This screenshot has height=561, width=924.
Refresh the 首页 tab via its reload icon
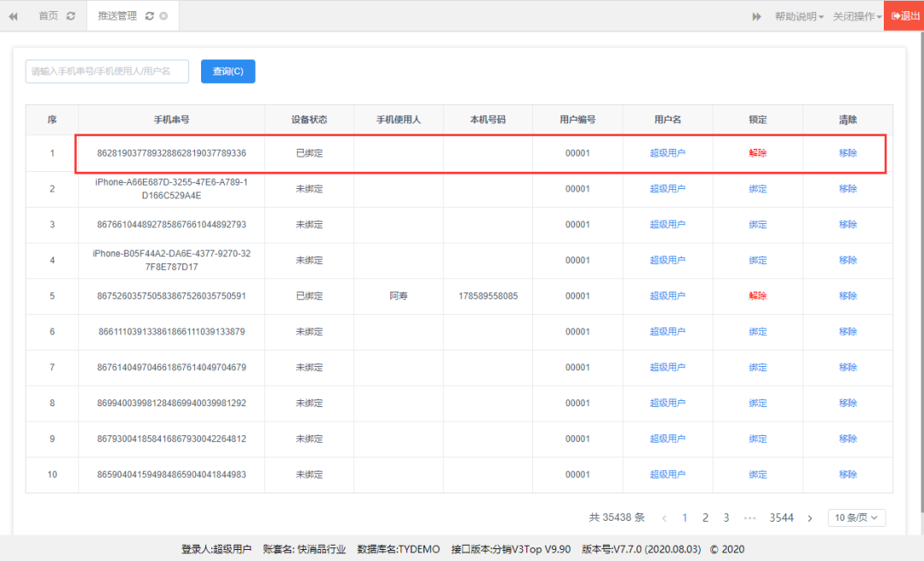[71, 16]
